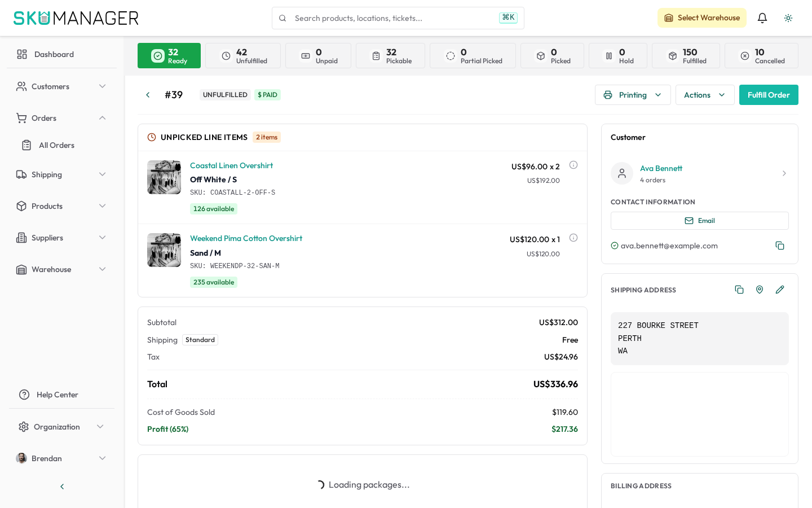Click the 126 available stock badge
The width and height of the screenshot is (812, 508).
(x=214, y=209)
